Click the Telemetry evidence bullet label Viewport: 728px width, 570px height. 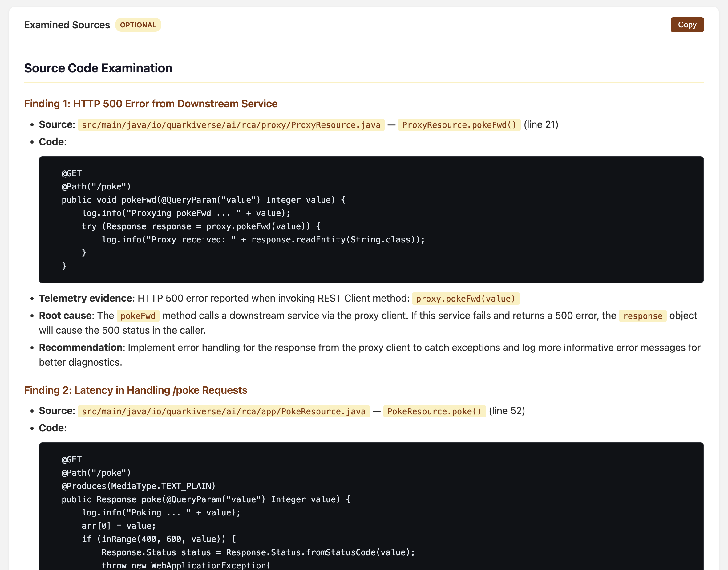point(85,298)
